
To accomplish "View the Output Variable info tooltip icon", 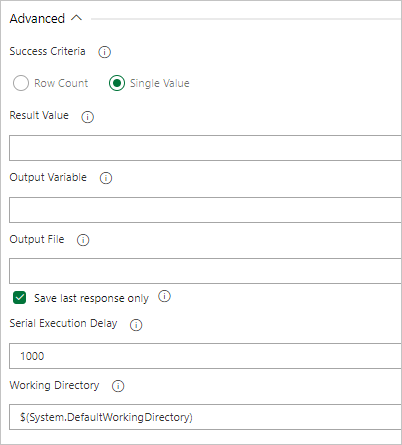I will [106, 178].
